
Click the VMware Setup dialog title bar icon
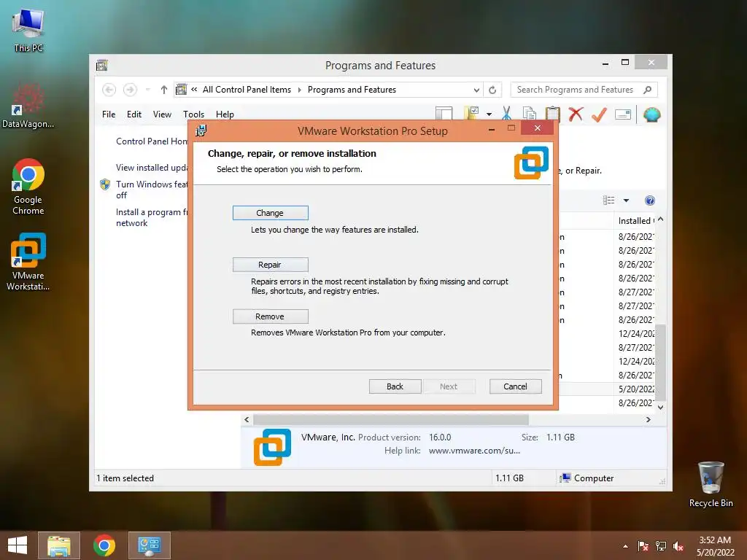[201, 131]
